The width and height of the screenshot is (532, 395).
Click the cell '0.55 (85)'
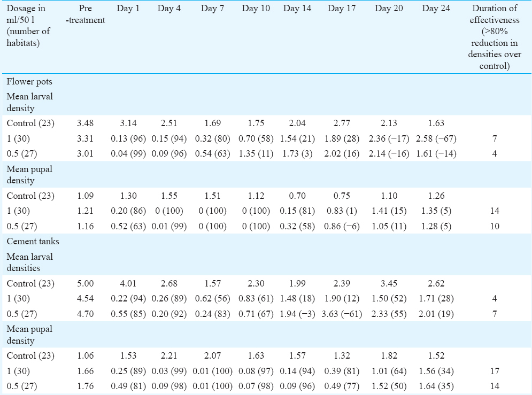click(x=128, y=314)
